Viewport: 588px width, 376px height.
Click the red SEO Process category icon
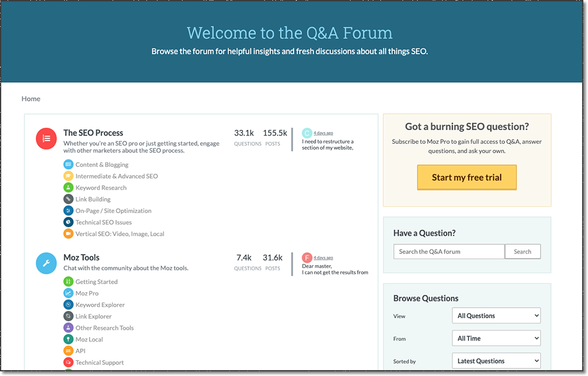[x=46, y=138]
